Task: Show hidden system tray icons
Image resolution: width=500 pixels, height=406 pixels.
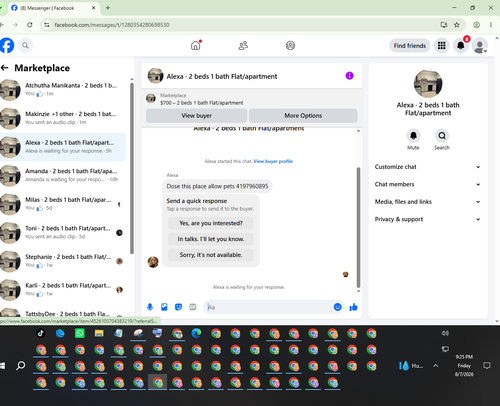Action: [x=435, y=366]
